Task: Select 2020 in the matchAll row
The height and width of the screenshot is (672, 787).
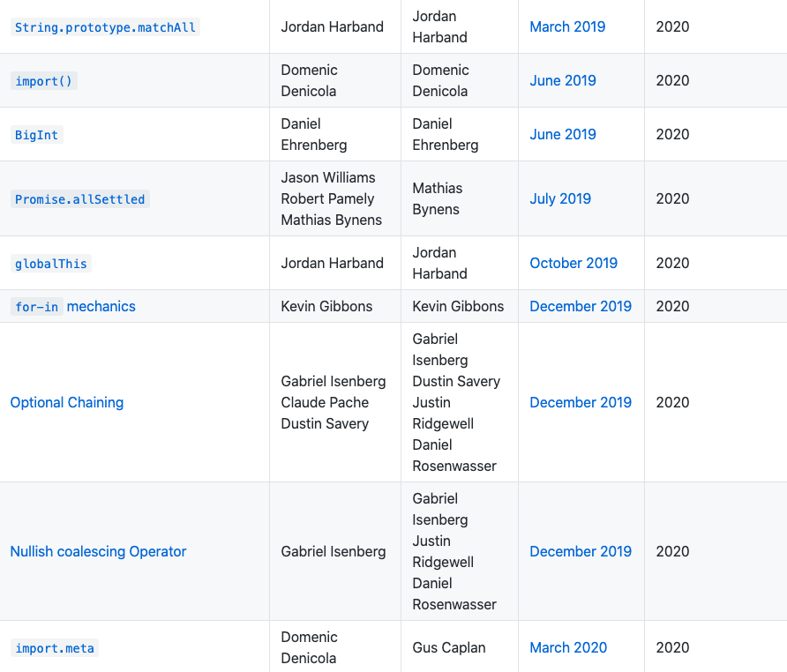Action: coord(672,26)
